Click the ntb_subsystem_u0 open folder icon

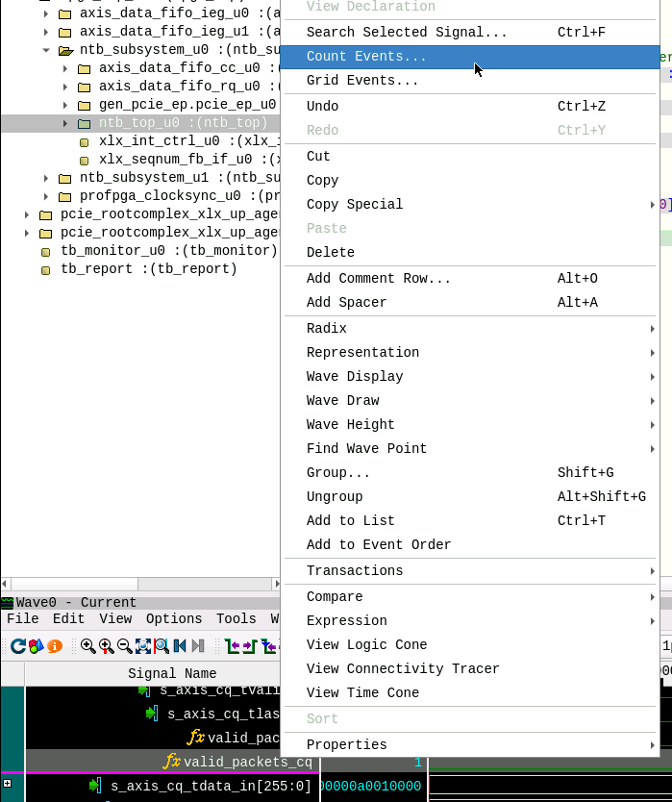point(64,50)
